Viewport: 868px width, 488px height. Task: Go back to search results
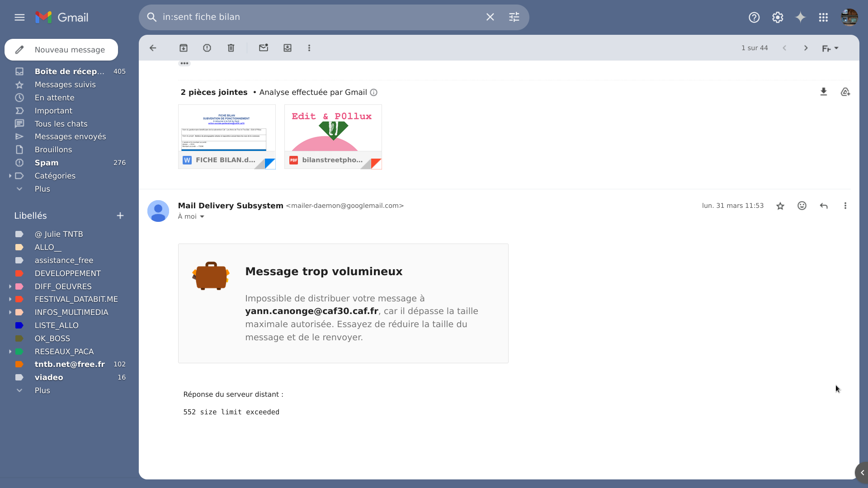[153, 48]
